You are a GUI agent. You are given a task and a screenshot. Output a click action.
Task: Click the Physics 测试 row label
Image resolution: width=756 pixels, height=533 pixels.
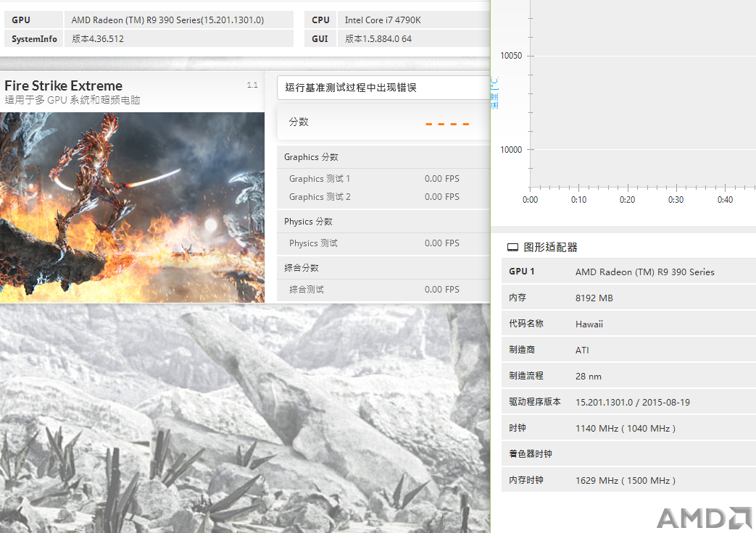(x=313, y=243)
